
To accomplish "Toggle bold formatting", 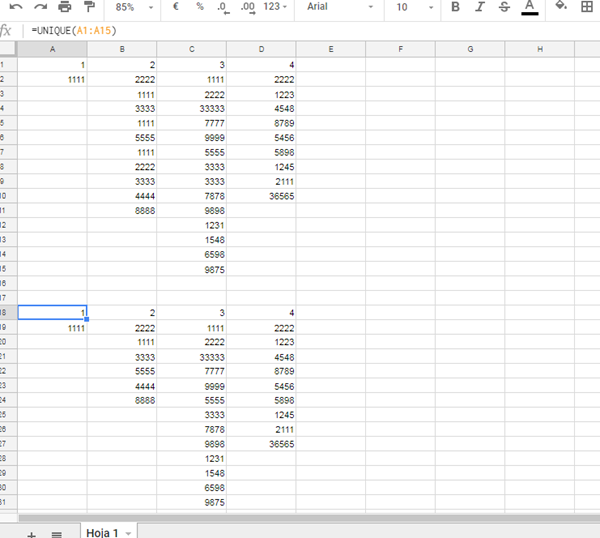I will click(x=455, y=7).
